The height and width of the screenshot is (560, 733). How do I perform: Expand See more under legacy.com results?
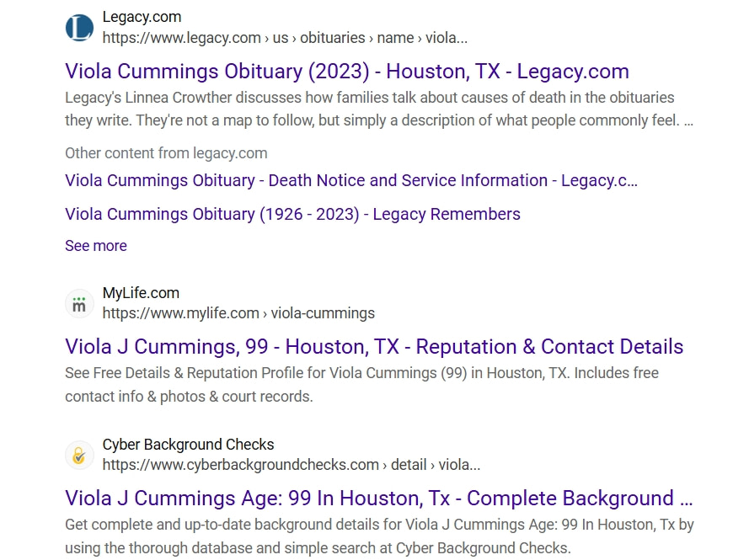(x=96, y=246)
